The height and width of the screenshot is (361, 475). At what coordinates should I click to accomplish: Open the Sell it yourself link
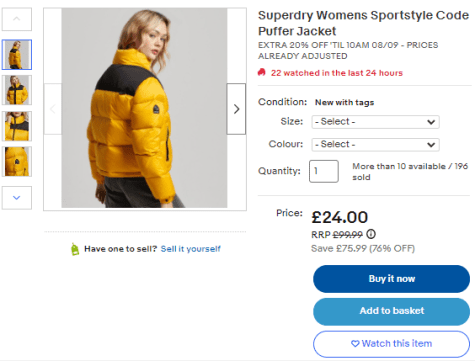tap(191, 249)
